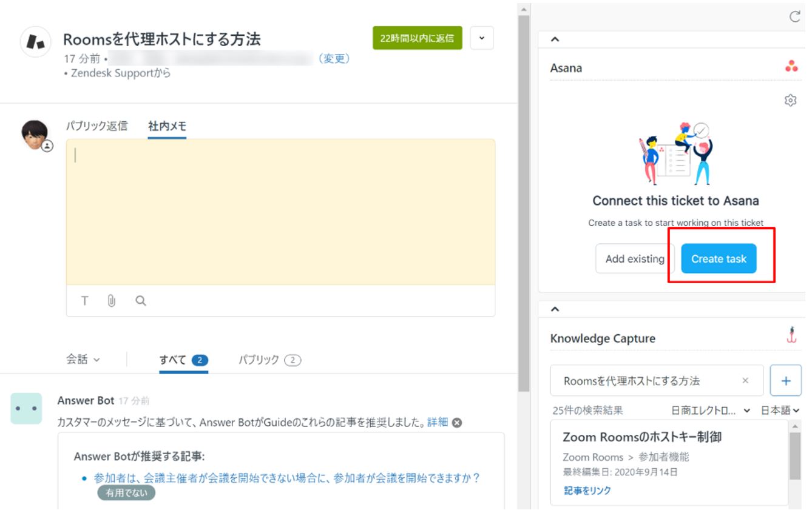
Task: Open the search icon in the editor toolbar
Action: pyautogui.click(x=141, y=301)
